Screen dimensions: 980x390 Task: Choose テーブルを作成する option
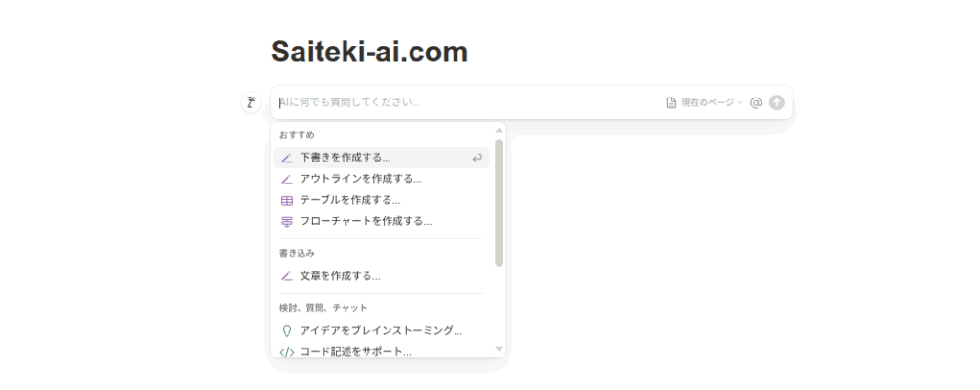381,201
